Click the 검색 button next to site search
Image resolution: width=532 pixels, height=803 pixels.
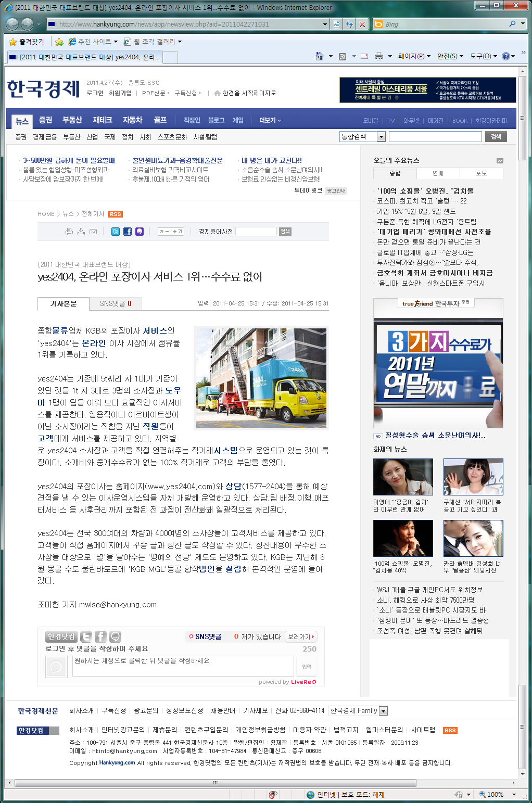point(496,136)
